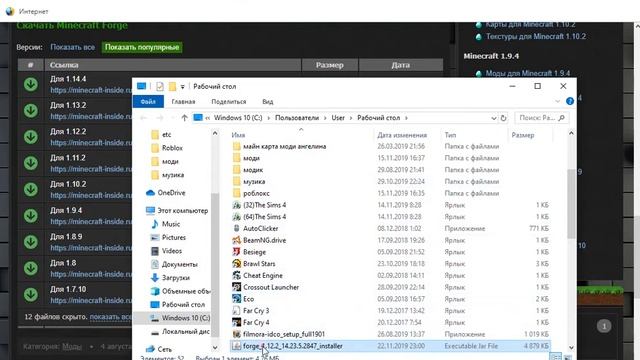
Task: Click the green download arrow for 1.12.2
Action: [31, 137]
